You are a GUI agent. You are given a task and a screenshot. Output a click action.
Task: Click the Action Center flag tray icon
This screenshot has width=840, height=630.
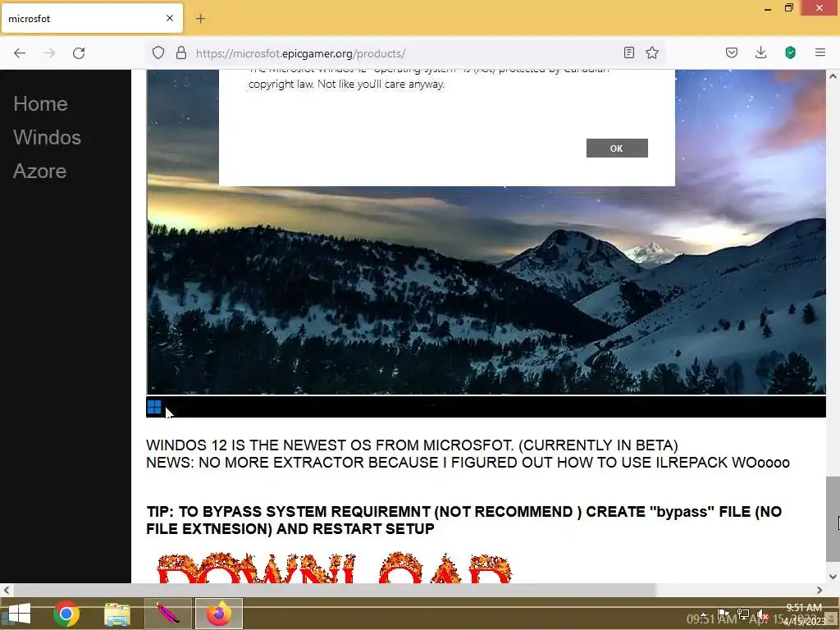coord(724,614)
